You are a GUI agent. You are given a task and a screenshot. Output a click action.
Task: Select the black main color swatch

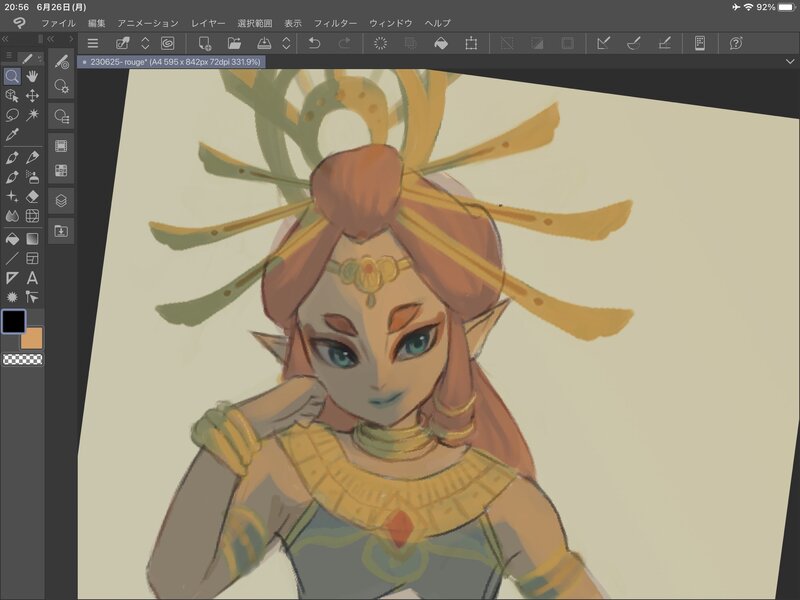tap(14, 321)
